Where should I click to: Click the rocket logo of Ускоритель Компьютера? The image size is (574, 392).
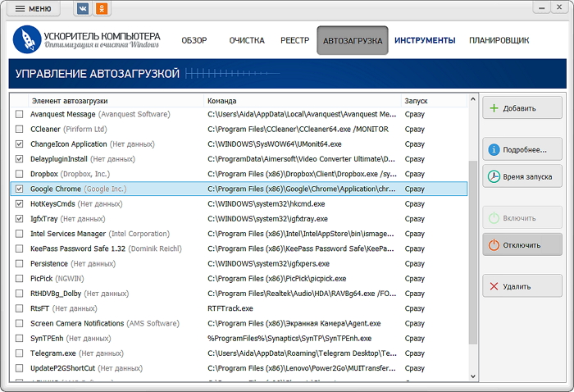coord(27,39)
